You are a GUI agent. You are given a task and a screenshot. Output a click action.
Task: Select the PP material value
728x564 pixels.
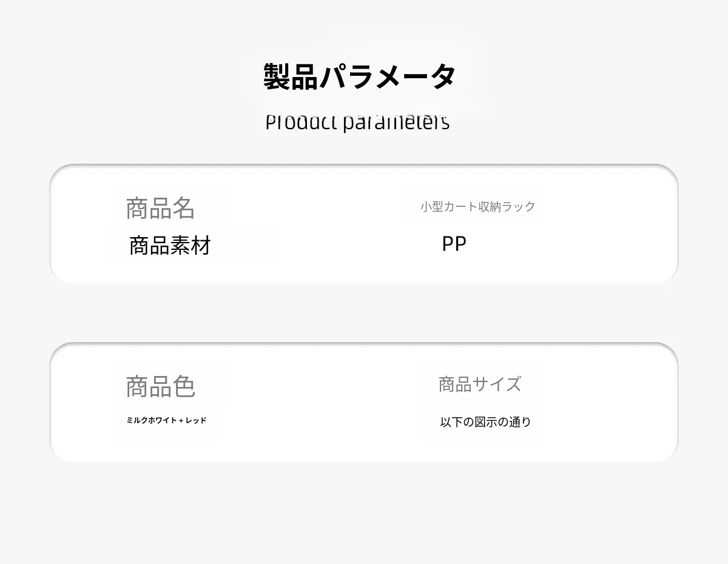pyautogui.click(x=454, y=244)
